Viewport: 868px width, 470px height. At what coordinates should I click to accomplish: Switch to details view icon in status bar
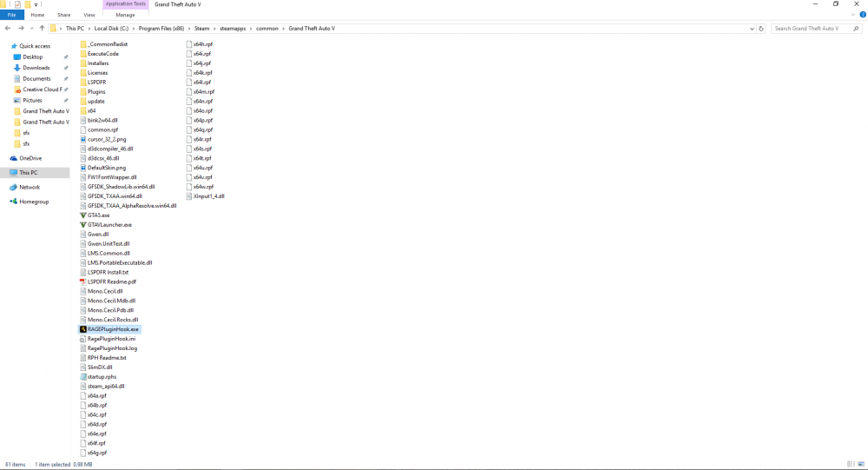pyautogui.click(x=851, y=465)
